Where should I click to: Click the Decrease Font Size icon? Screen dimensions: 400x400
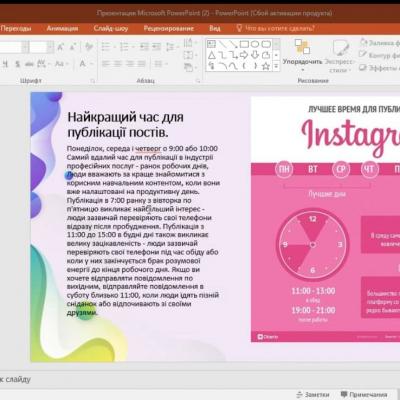(73, 47)
